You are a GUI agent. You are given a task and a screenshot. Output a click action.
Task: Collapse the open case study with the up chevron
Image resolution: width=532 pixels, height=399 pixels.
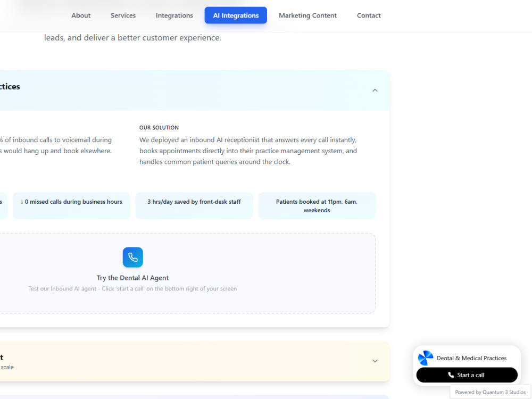(375, 90)
